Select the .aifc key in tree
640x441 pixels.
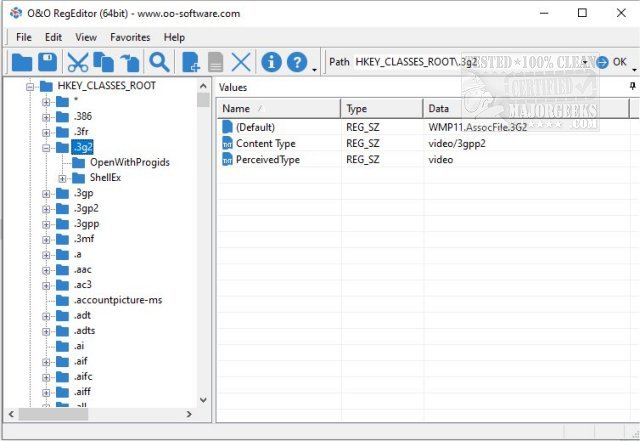pos(83,376)
